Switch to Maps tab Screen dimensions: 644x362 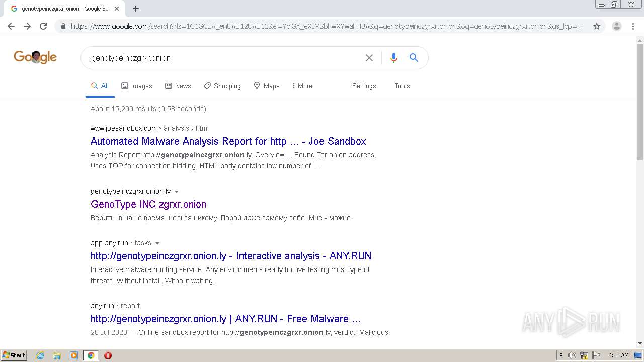pos(267,86)
